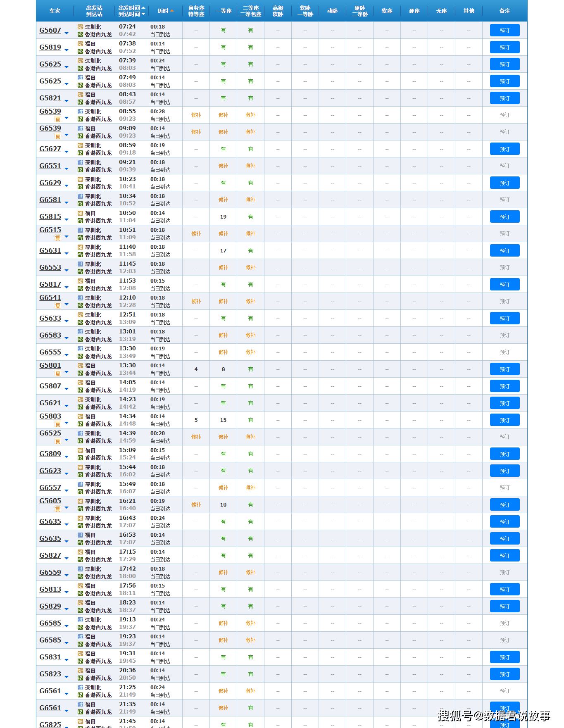Click 预订 for G5815 departing 10:50
The height and width of the screenshot is (728, 564).
[505, 217]
